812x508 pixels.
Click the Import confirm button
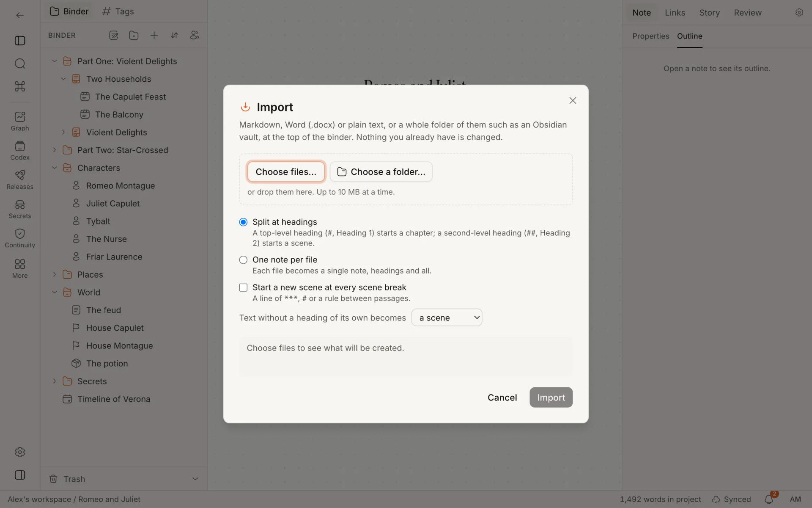(551, 398)
